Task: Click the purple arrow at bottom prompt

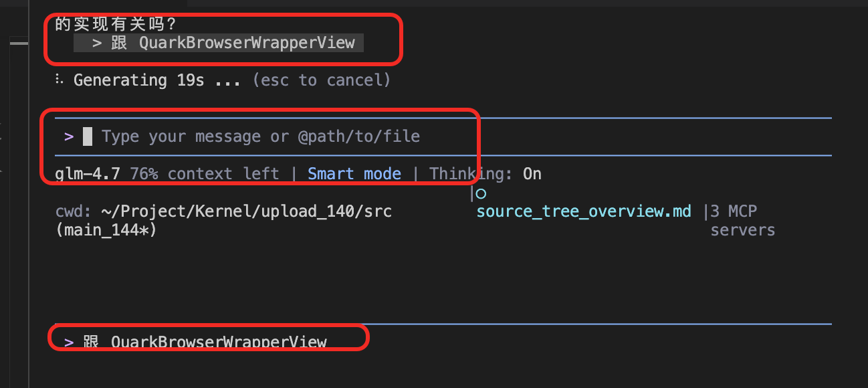Action: pos(69,343)
